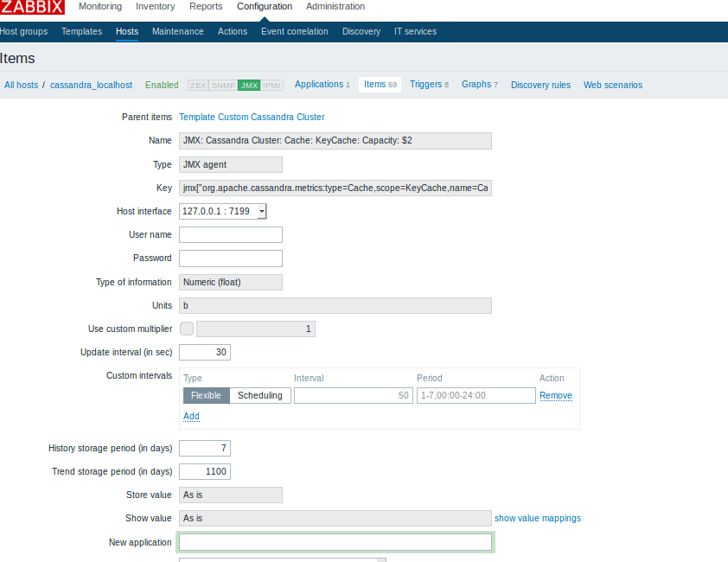The height and width of the screenshot is (562, 728).
Task: Open the Host interface dropdown
Action: (223, 211)
